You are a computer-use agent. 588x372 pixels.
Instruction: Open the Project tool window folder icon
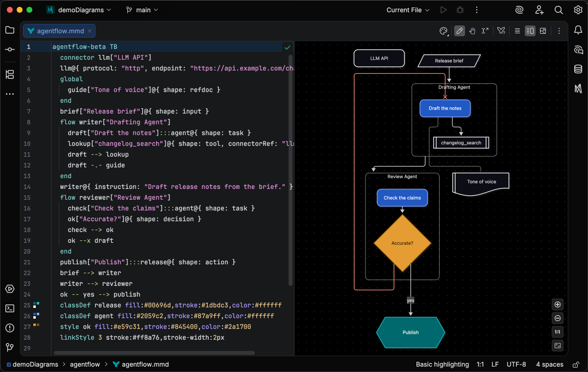[x=10, y=30]
